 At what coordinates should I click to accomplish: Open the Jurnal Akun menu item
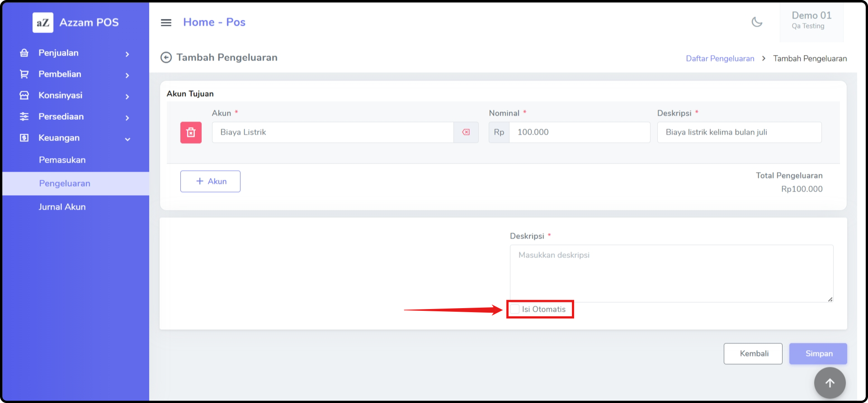pyautogui.click(x=62, y=207)
